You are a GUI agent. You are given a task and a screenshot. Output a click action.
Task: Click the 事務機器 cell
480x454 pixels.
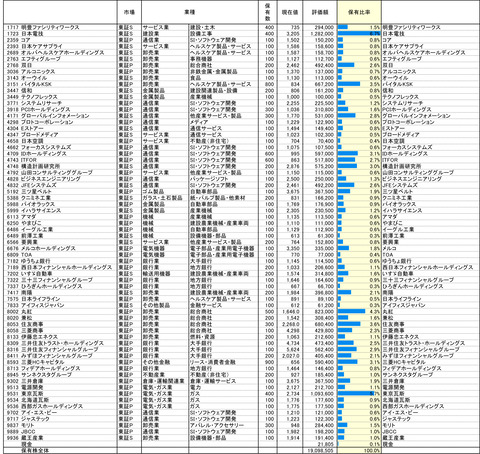[223, 59]
